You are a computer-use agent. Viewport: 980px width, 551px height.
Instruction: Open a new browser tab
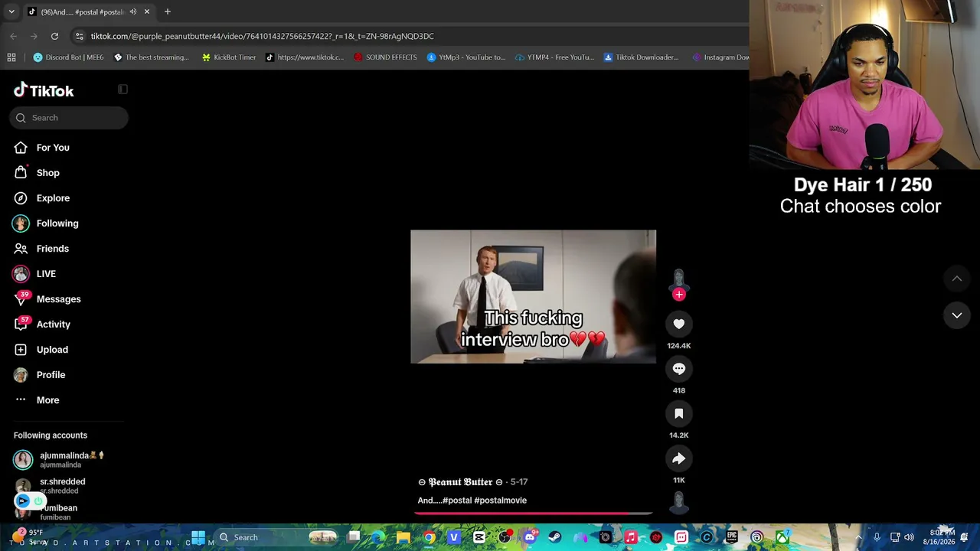[x=168, y=11]
